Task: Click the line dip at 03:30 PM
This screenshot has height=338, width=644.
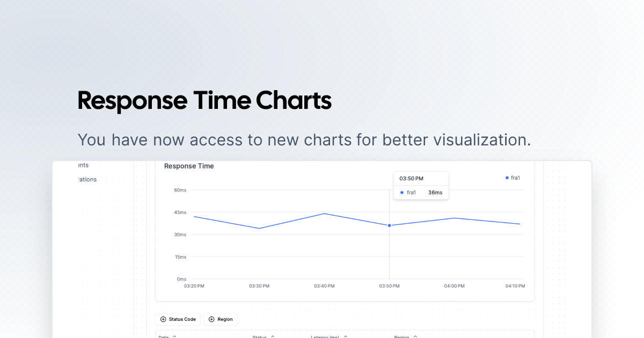Action: (x=259, y=228)
